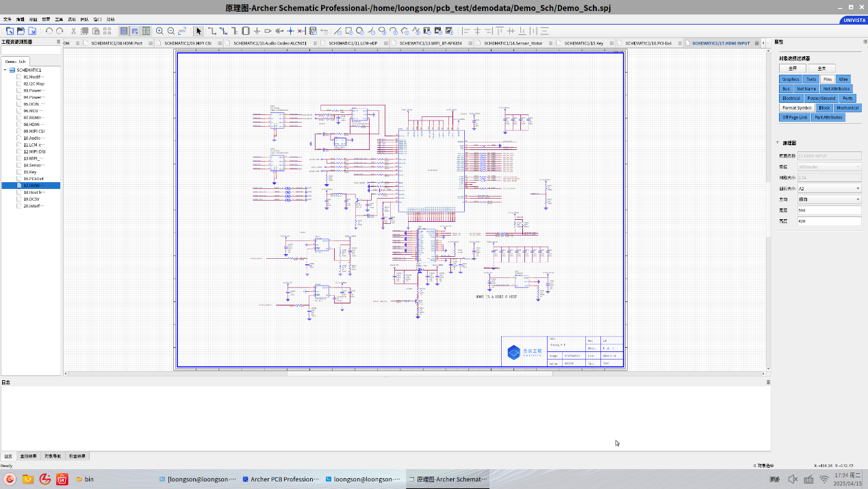
Task: Collapse the SCHEMATIC1 tree node
Action: coord(5,70)
